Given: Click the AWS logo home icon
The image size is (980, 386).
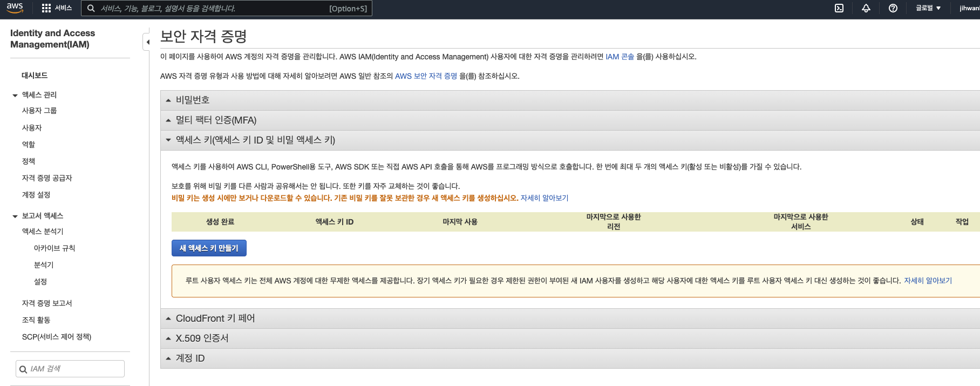Looking at the screenshot, I should [x=15, y=8].
